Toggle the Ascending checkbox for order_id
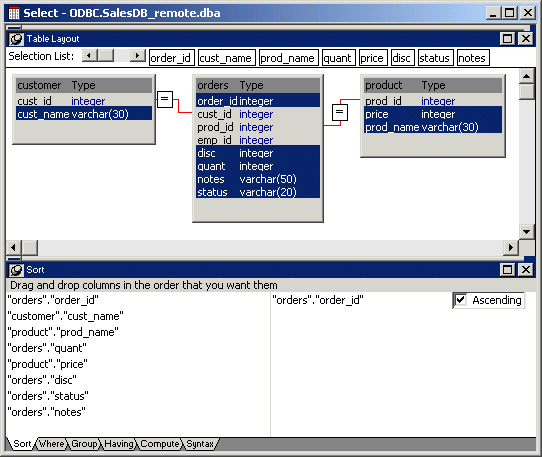This screenshot has width=542, height=457. [x=461, y=300]
